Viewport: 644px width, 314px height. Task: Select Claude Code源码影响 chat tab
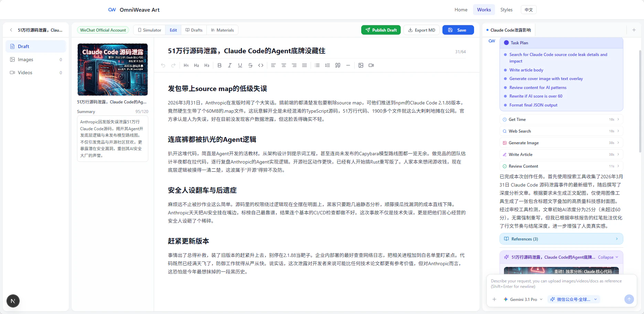pos(508,30)
